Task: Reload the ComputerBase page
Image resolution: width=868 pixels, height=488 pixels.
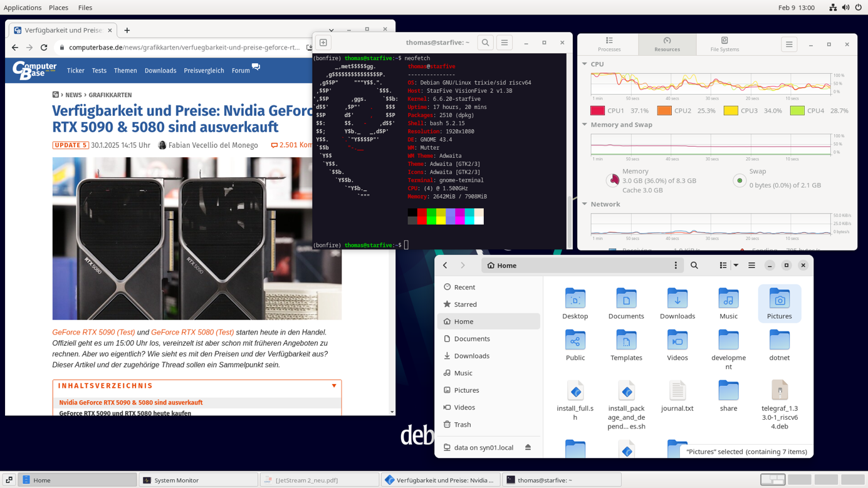Action: pos(44,47)
